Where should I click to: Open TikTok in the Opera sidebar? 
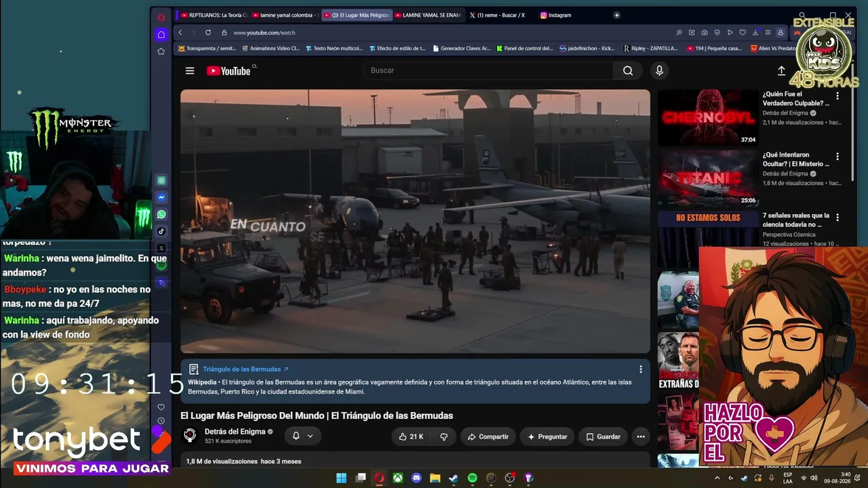tap(161, 231)
